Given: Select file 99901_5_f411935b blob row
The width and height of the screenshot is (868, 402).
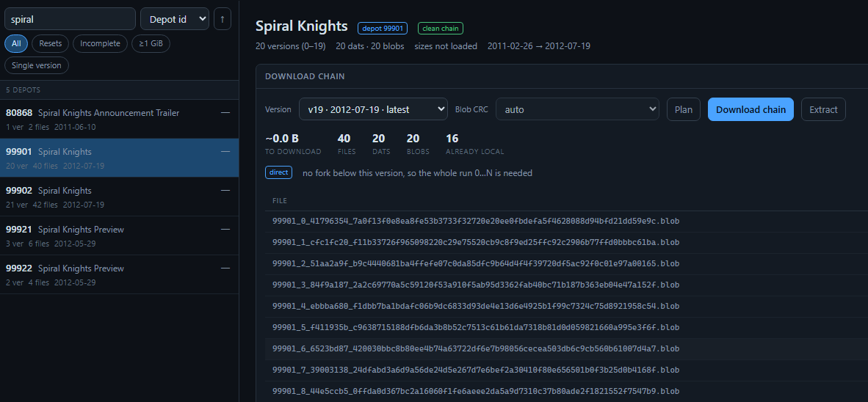Looking at the screenshot, I should (566, 328).
